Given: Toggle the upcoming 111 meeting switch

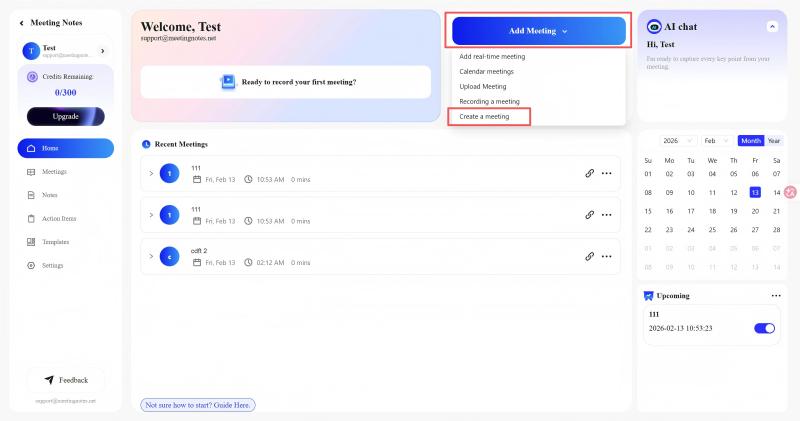Looking at the screenshot, I should tap(764, 328).
